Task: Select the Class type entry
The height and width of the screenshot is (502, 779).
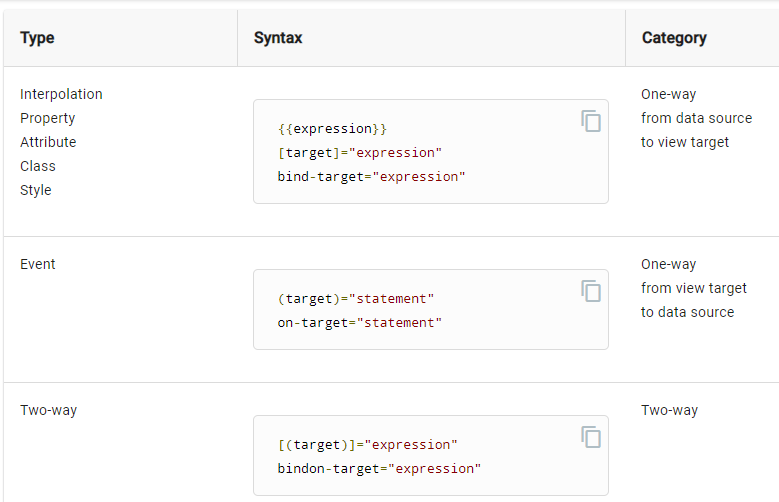Action: pos(38,166)
